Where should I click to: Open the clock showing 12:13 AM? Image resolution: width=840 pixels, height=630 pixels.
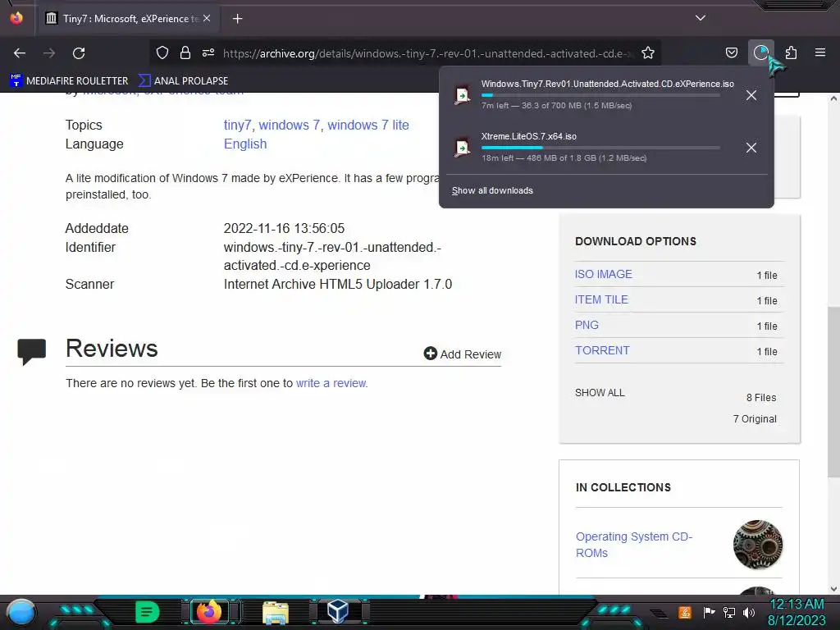coord(797,612)
